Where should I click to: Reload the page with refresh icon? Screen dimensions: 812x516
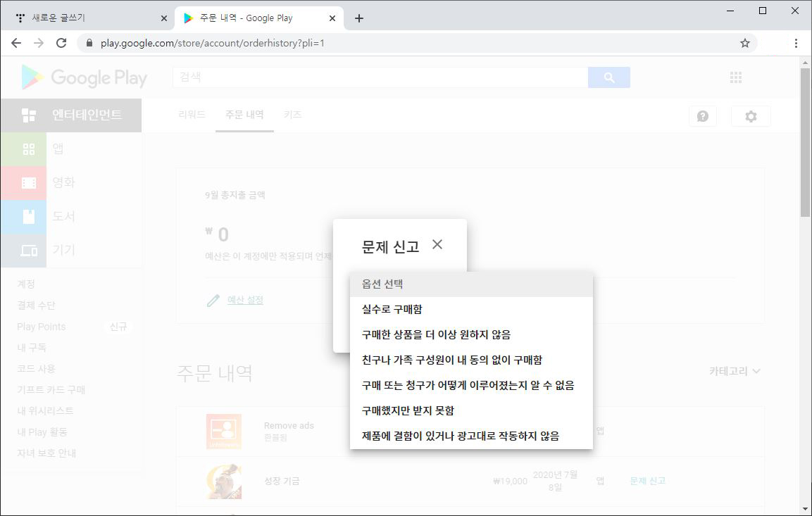click(x=61, y=43)
